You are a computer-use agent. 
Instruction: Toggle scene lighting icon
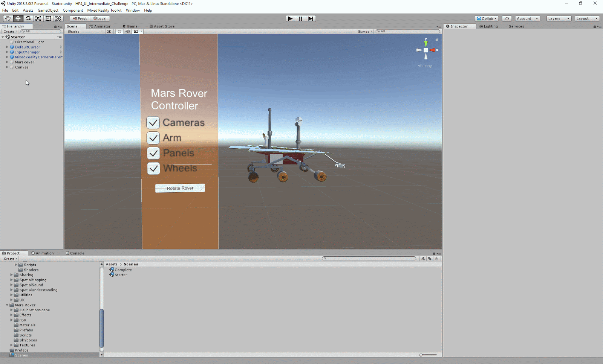(119, 32)
